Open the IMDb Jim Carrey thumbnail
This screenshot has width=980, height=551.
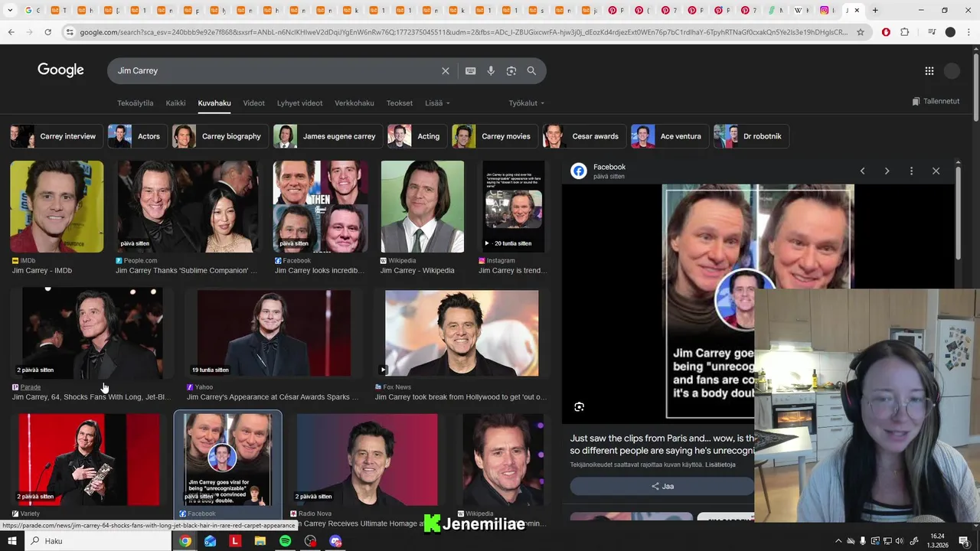(57, 207)
